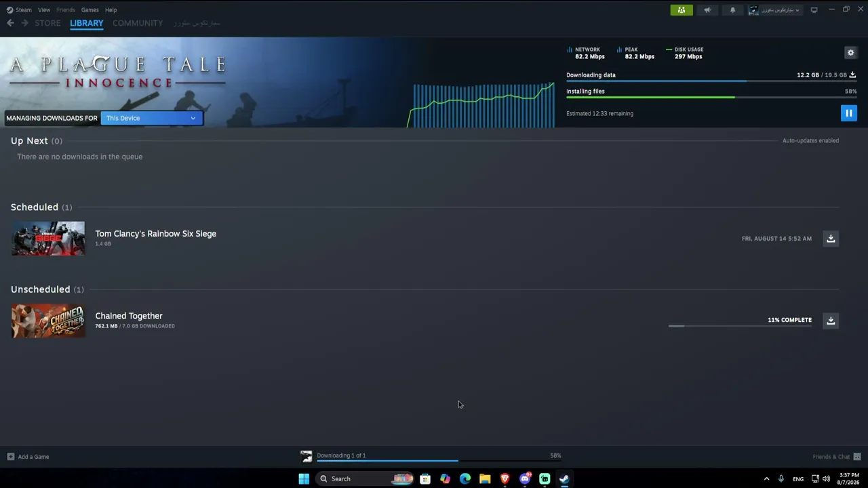This screenshot has height=488, width=868.
Task: Open the account profile dropdown
Action: coord(774,9)
